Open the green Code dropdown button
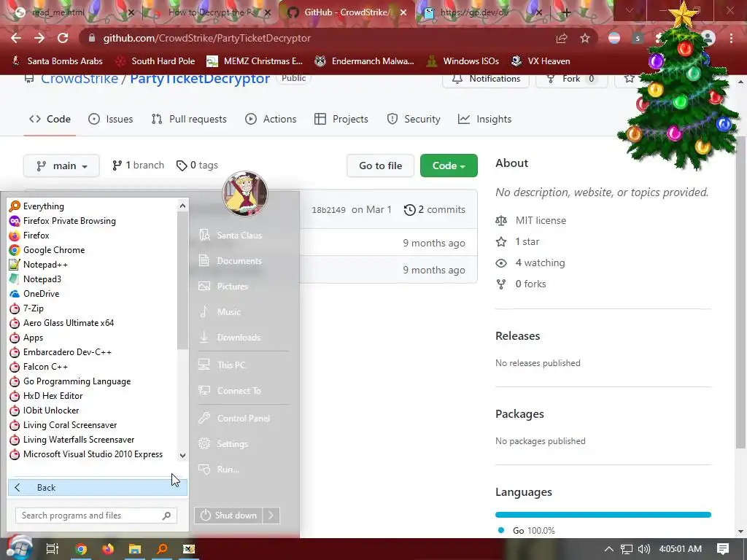Screen dimensions: 747x560 (449, 166)
